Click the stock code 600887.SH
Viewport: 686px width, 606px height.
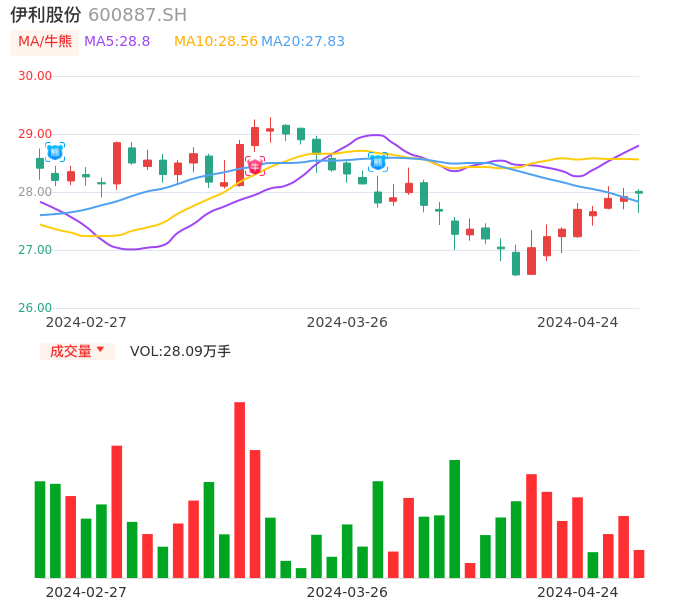click(x=138, y=15)
